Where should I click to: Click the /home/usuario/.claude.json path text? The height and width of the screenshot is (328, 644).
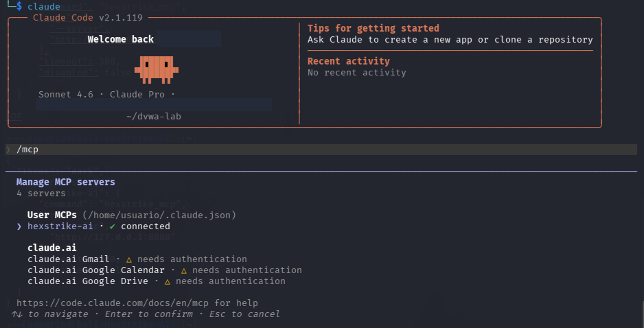(x=159, y=215)
